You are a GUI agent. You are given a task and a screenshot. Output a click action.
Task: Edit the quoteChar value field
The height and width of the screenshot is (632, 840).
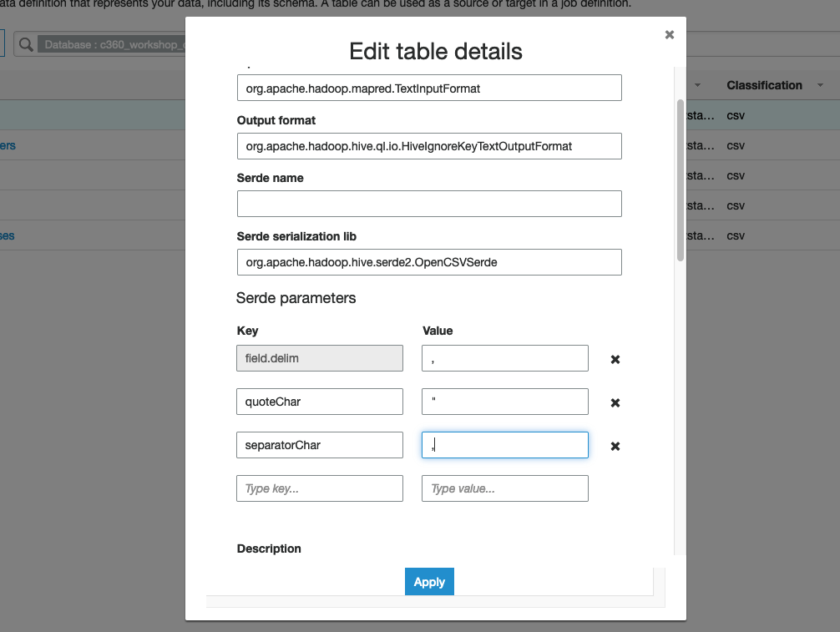click(505, 402)
